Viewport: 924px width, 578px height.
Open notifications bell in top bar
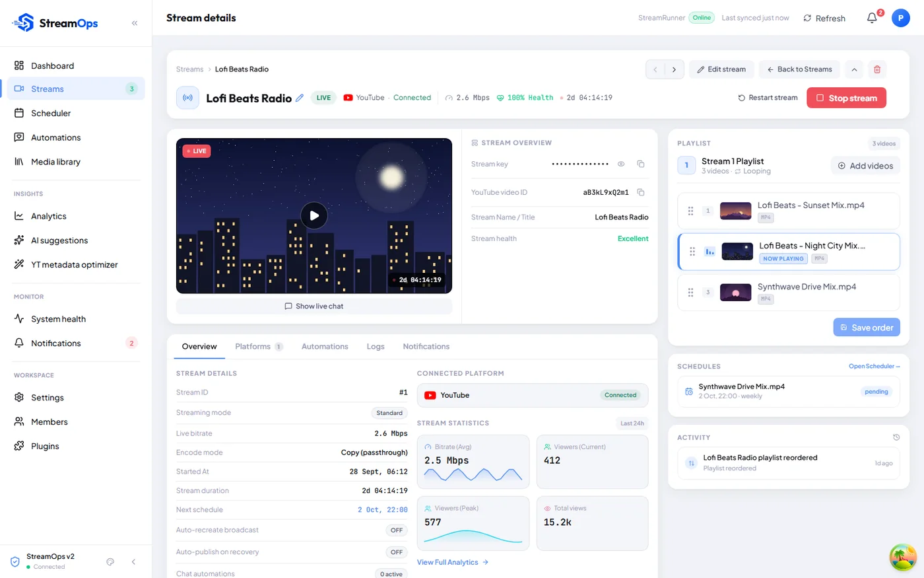point(873,18)
